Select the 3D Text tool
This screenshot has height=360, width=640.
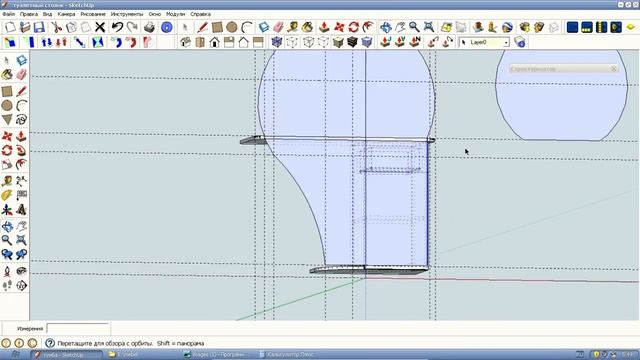click(x=22, y=210)
